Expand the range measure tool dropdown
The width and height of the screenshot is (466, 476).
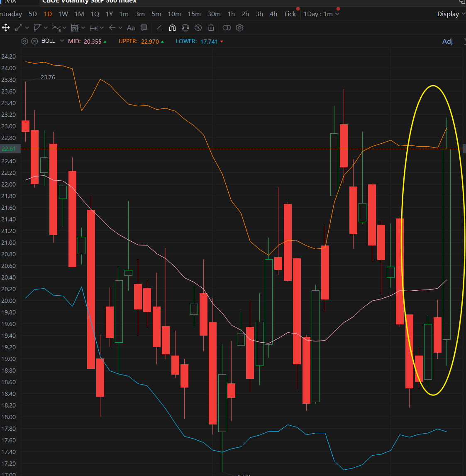(102, 28)
